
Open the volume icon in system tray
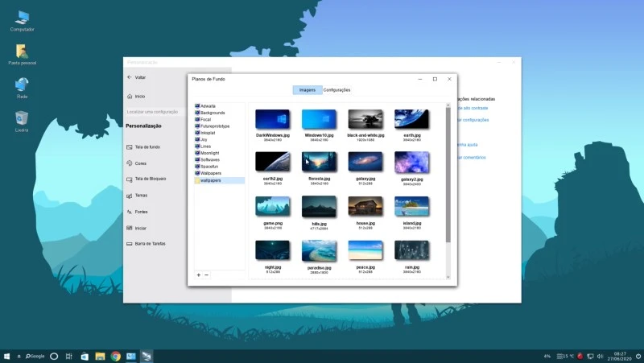tap(600, 356)
